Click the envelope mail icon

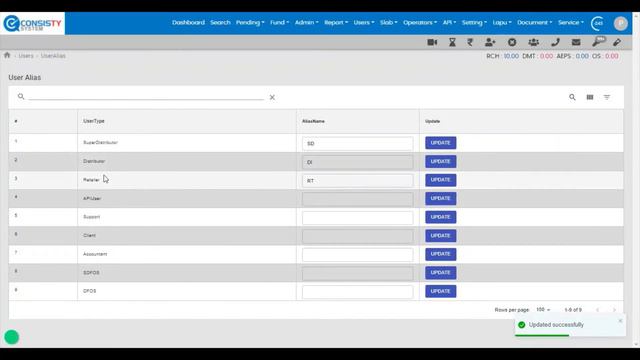click(x=576, y=42)
